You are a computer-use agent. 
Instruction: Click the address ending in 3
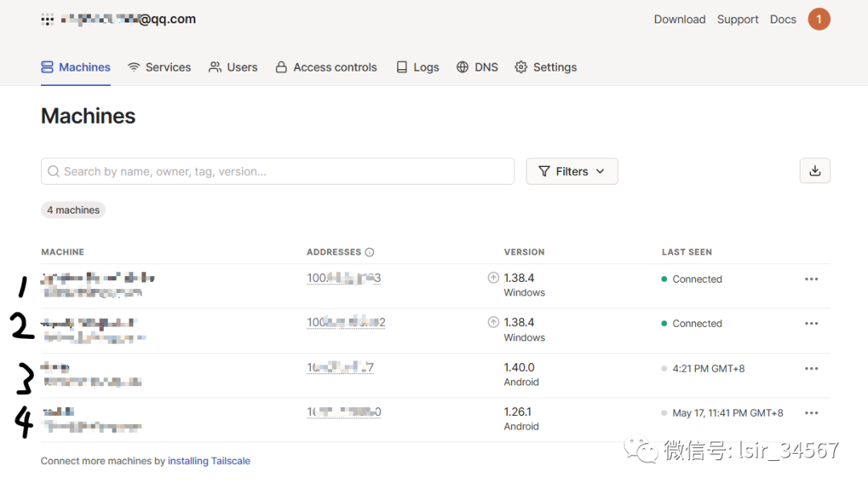click(344, 279)
